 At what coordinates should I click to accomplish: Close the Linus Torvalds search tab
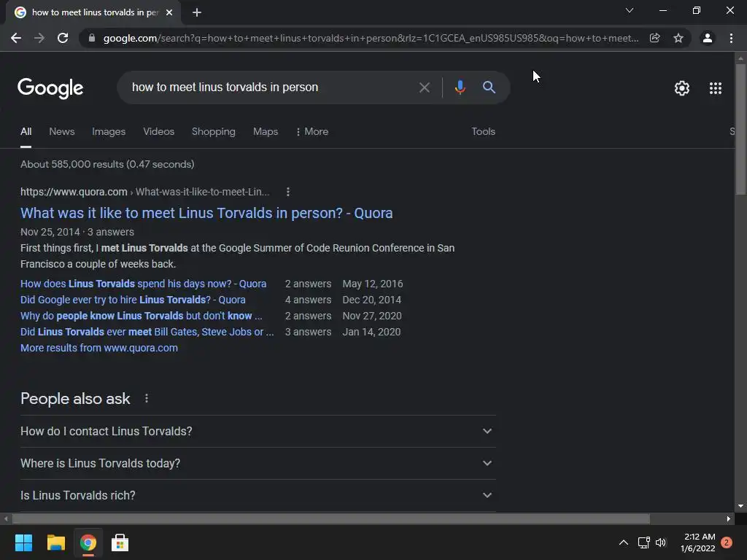[x=169, y=12]
